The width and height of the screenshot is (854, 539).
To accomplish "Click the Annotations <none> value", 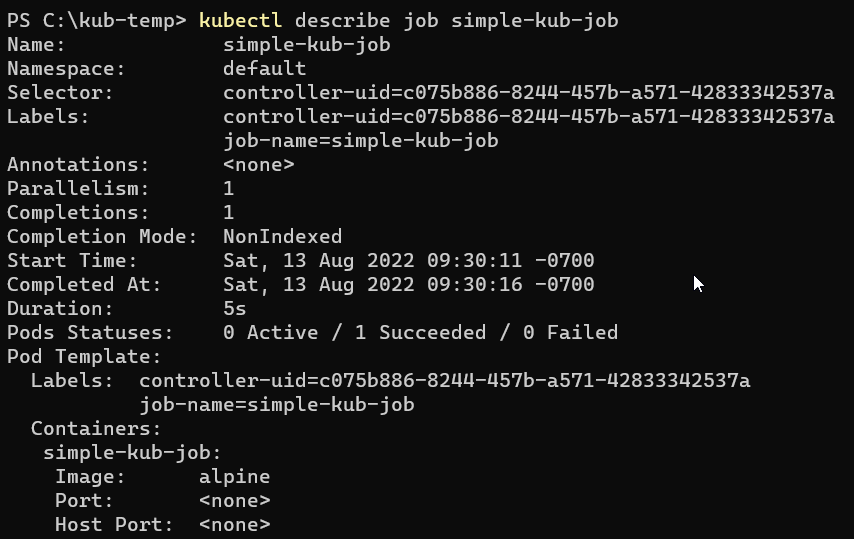I will (x=259, y=164).
